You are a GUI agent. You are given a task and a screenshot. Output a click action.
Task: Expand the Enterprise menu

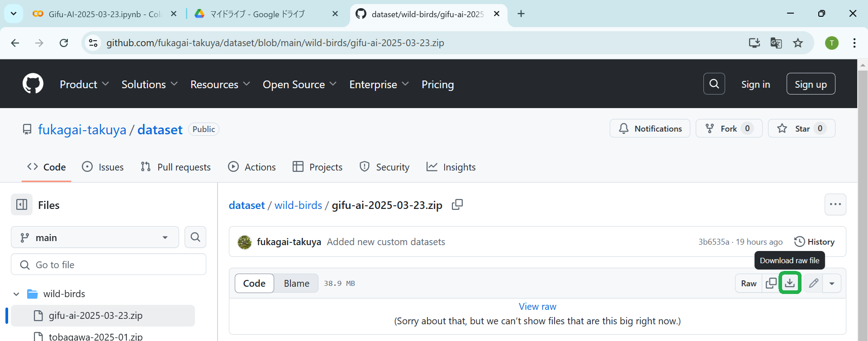click(379, 84)
